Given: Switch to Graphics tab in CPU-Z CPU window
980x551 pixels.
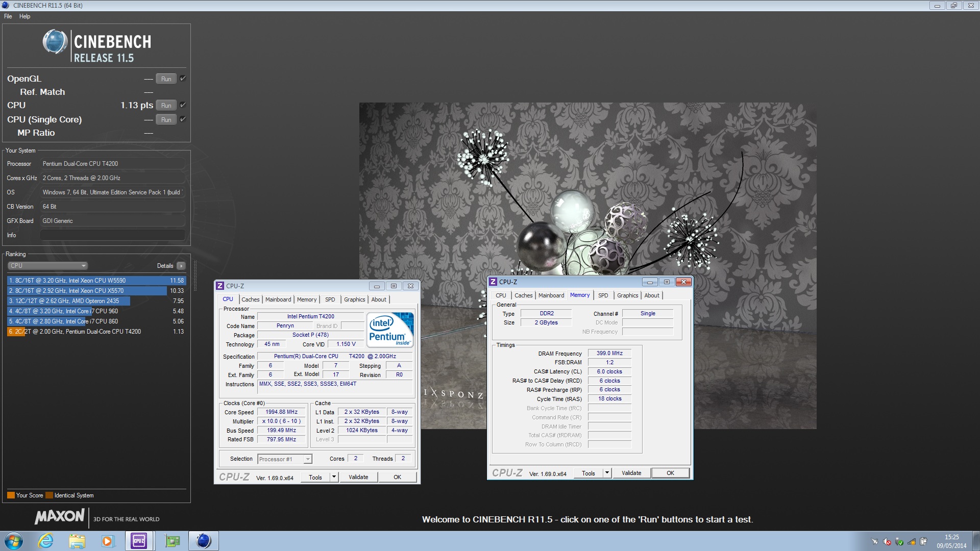Looking at the screenshot, I should tap(354, 299).
